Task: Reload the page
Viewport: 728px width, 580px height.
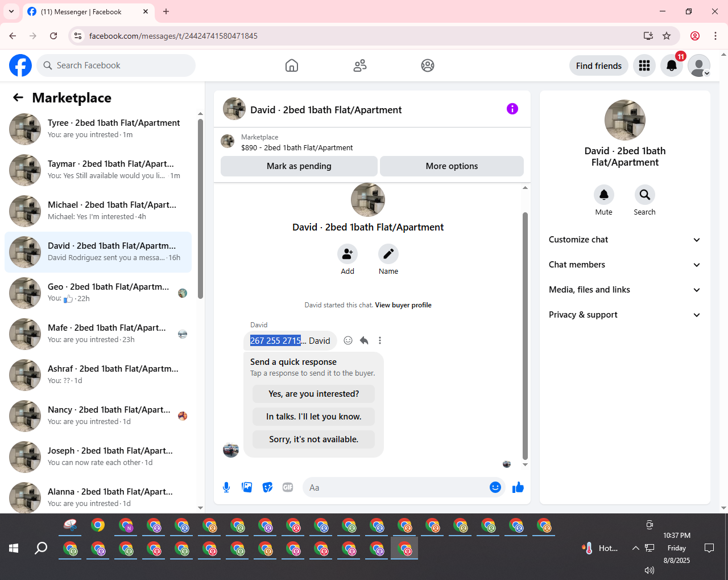Action: click(53, 36)
